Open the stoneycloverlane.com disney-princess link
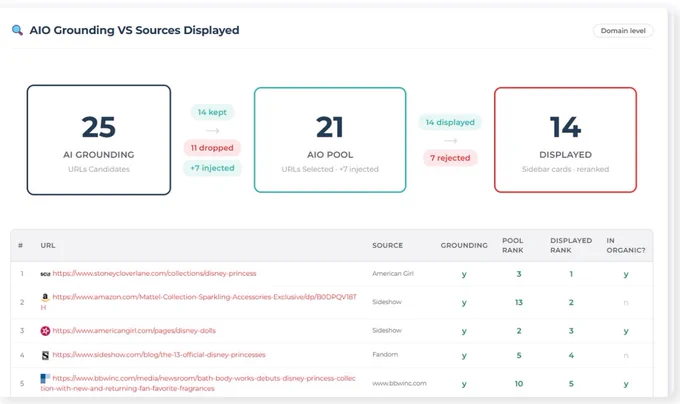 point(154,274)
